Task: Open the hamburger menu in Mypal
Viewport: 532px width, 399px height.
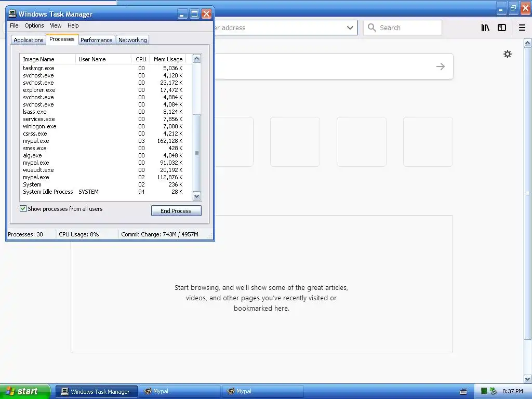Action: [522, 28]
